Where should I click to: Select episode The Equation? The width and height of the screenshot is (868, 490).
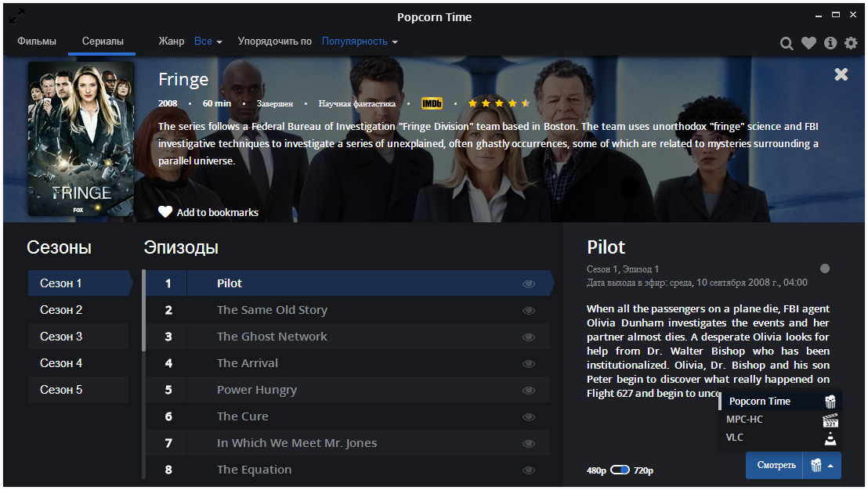pyautogui.click(x=348, y=469)
